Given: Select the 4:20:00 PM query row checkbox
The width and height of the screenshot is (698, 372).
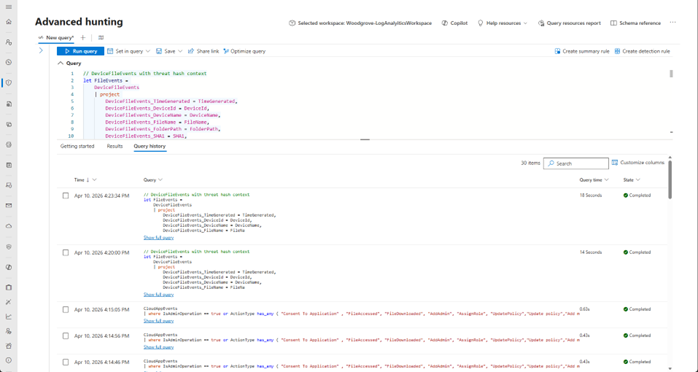Looking at the screenshot, I should tap(65, 252).
